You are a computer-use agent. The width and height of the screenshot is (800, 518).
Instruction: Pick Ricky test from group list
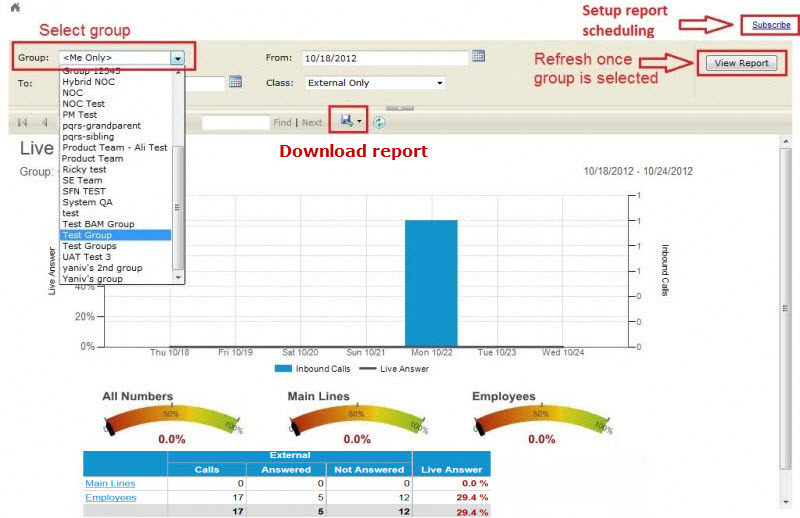[116, 169]
